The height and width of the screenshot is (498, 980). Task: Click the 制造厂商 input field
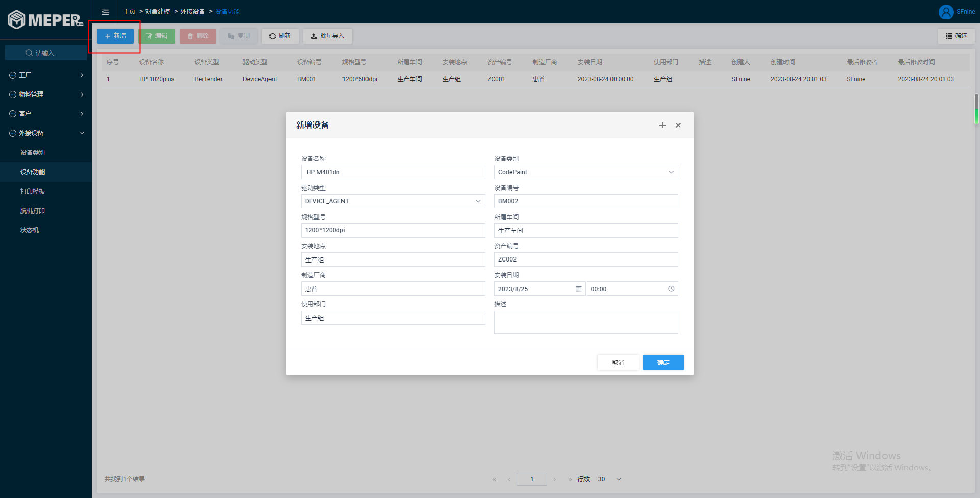[393, 289]
